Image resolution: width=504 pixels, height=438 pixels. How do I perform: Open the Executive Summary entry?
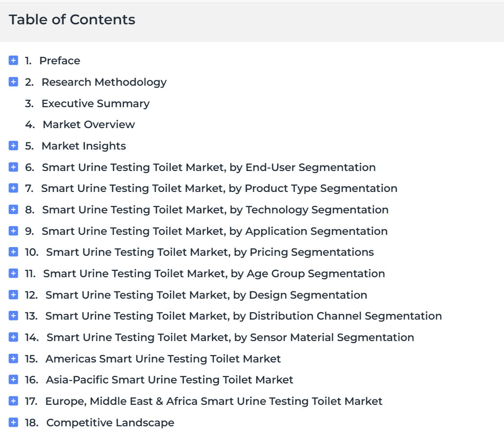[x=96, y=103]
